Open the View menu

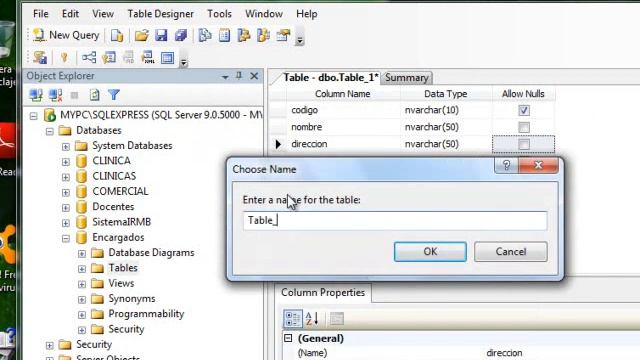coord(103,14)
